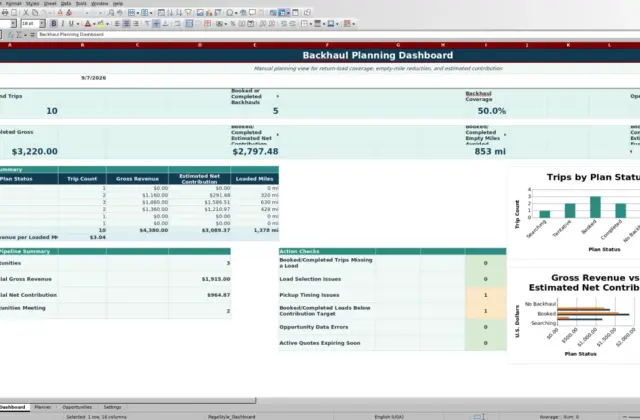The width and height of the screenshot is (640, 420).
Task: Click the Insert Special Character omega icon
Action: pyautogui.click(x=230, y=13)
